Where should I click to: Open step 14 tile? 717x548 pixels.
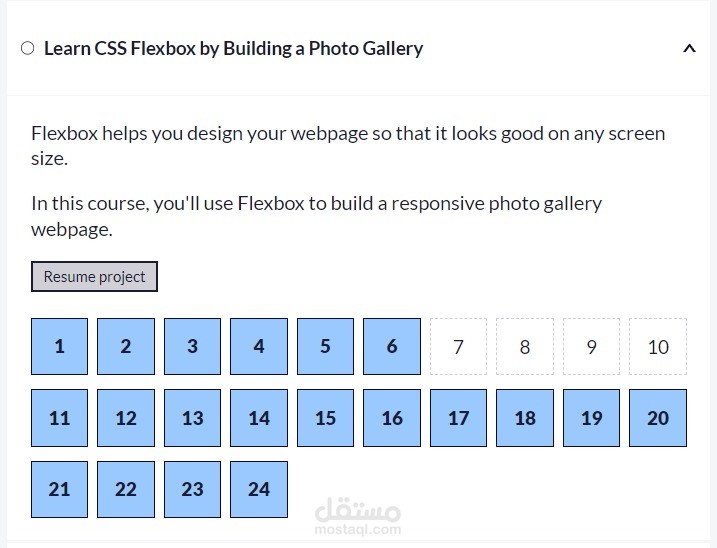[x=259, y=418]
